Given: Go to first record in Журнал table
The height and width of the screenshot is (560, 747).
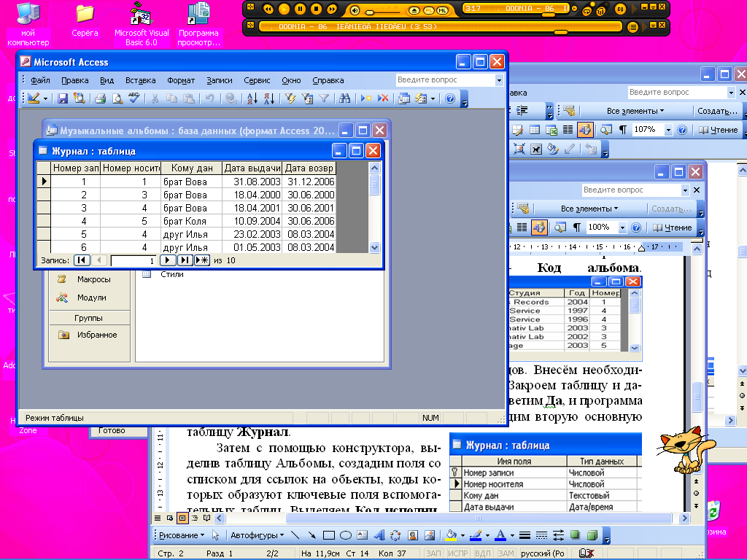Looking at the screenshot, I should (82, 260).
